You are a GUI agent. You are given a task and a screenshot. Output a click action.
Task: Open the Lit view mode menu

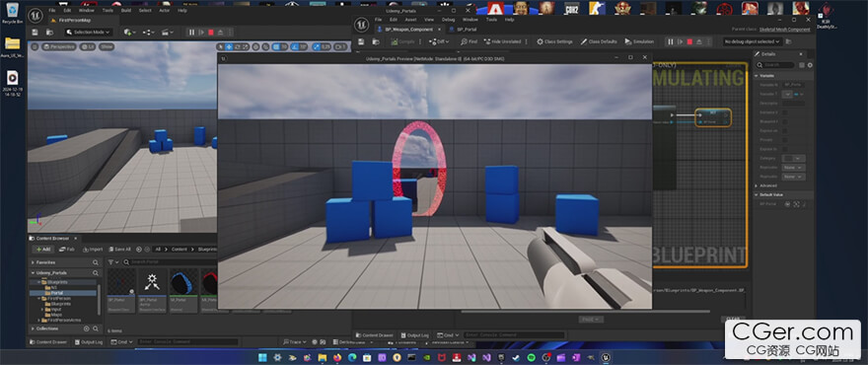[88, 47]
